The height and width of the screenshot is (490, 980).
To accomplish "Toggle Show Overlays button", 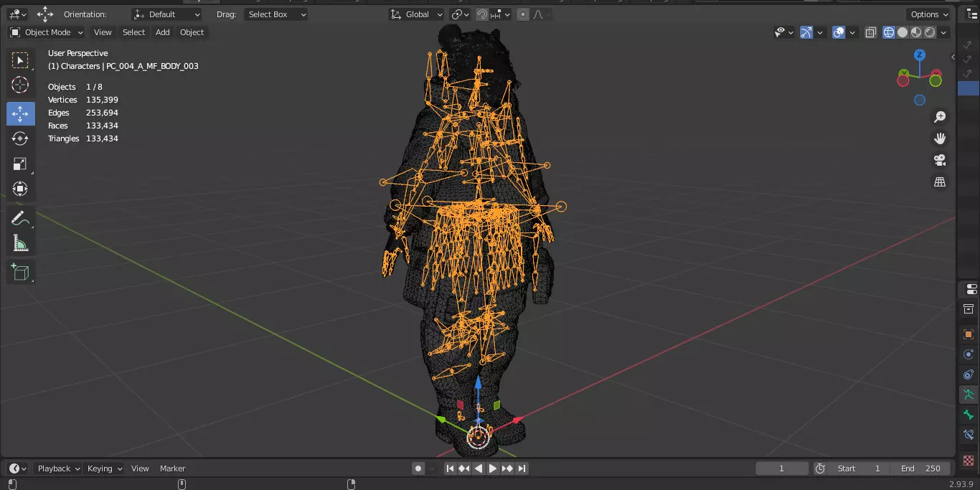I will (x=839, y=32).
